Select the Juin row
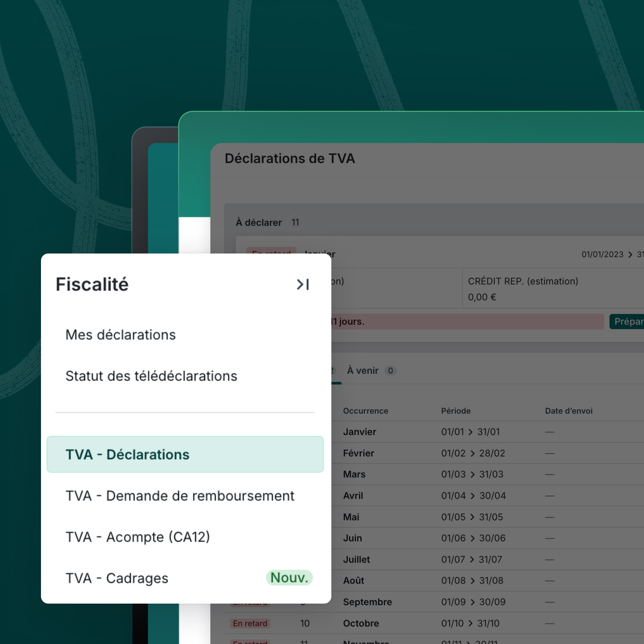The image size is (644, 644). pos(488,538)
